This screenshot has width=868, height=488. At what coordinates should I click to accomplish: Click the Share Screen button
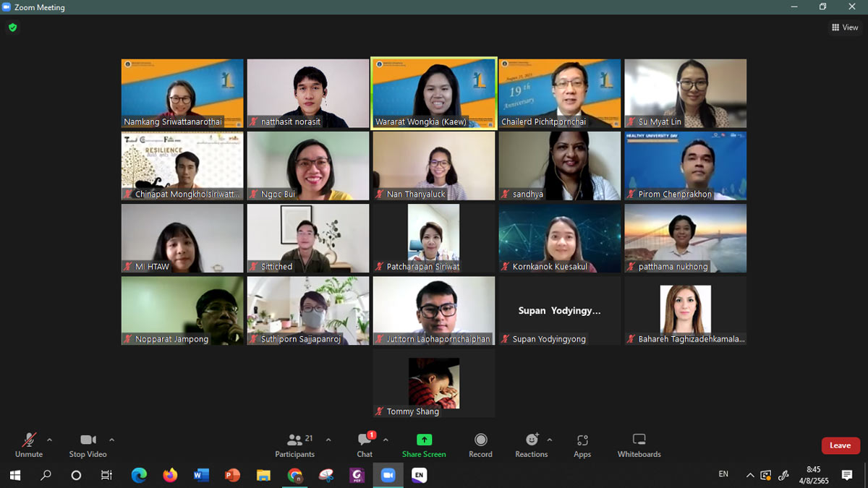click(x=424, y=445)
